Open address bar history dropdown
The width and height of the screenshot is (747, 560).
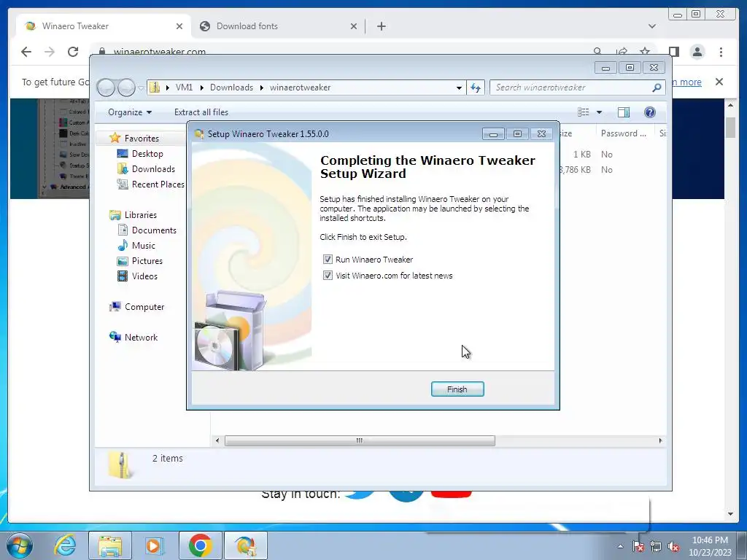point(459,87)
